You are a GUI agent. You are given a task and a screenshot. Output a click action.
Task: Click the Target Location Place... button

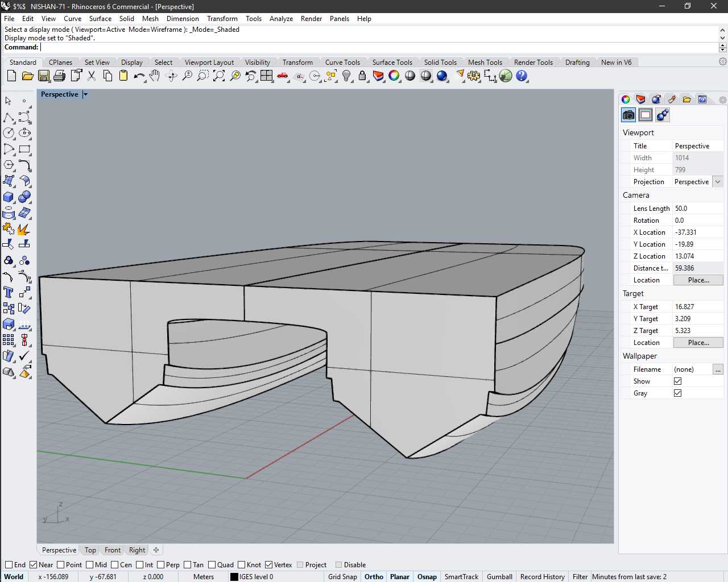click(x=698, y=342)
